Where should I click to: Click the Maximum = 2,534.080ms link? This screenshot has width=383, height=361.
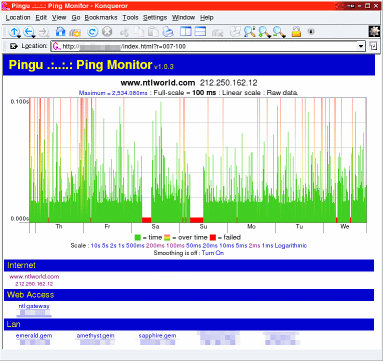[x=113, y=93]
